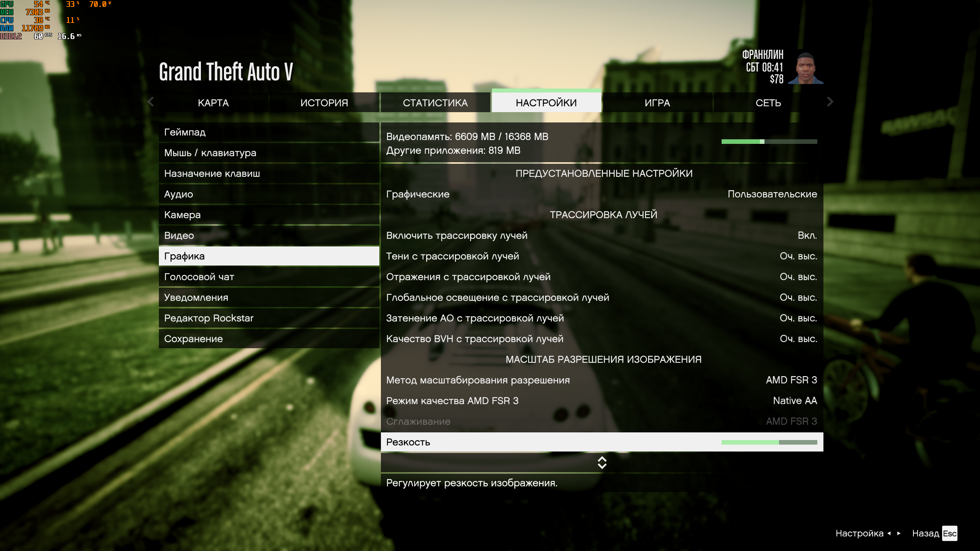Viewport: 980px width, 551px height.
Task: Click the left/right Настройка arrows hint
Action: (x=894, y=533)
